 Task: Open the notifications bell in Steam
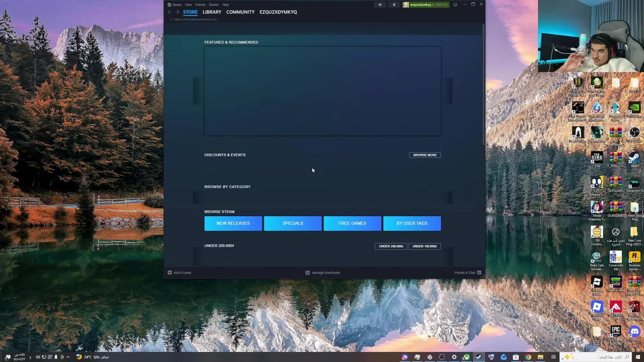click(394, 5)
